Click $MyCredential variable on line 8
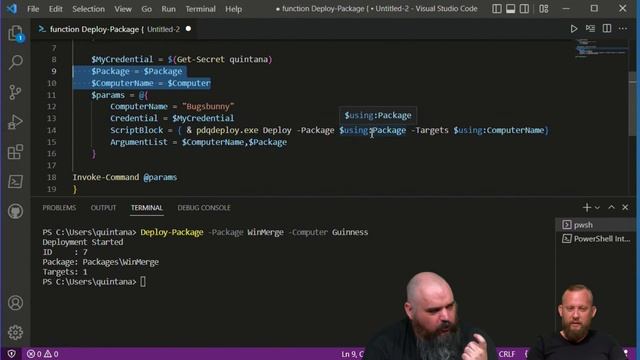This screenshot has width=640, height=360. (122, 60)
